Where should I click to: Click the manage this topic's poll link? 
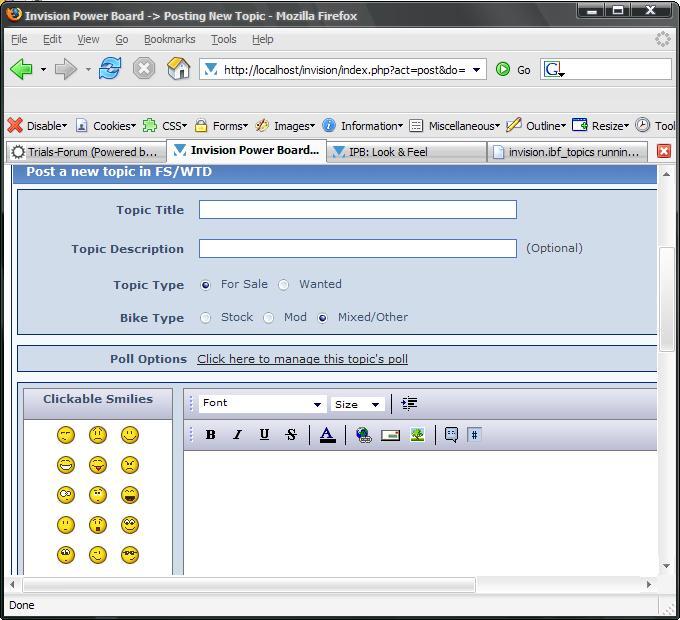tap(302, 359)
